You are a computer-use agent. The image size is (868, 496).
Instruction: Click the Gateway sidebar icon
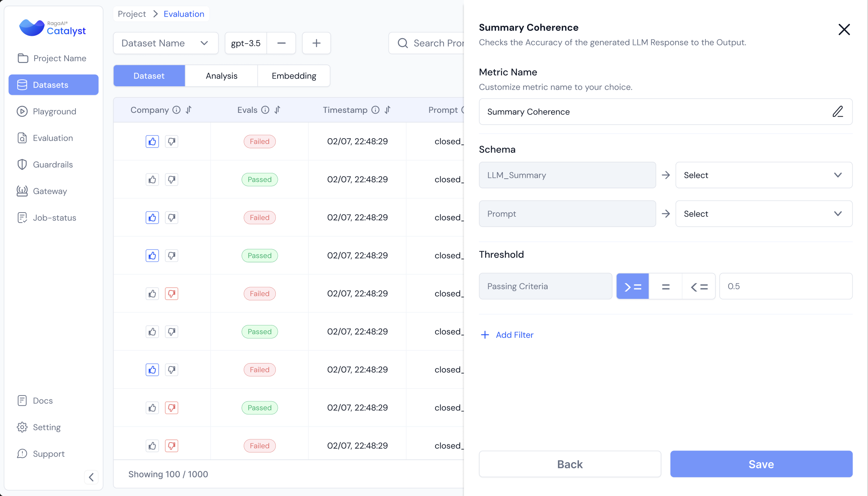pyautogui.click(x=22, y=191)
